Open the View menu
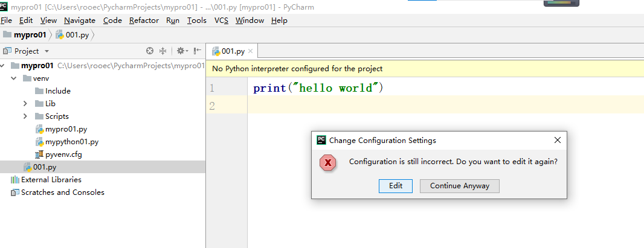 (x=48, y=21)
